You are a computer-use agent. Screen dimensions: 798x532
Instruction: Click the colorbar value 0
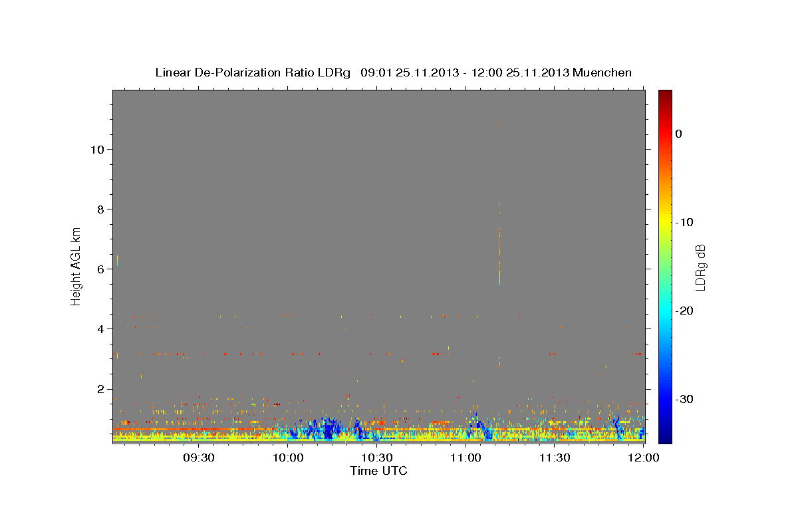tap(678, 134)
